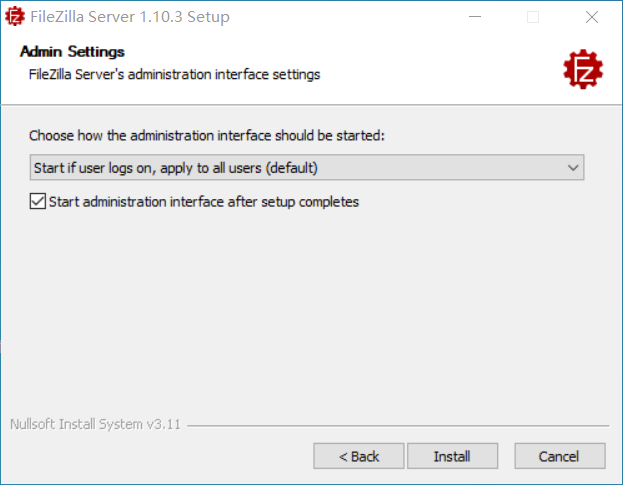Cancel the FileZilla Server setup
Viewport: 623px width, 485px height.
coord(559,456)
